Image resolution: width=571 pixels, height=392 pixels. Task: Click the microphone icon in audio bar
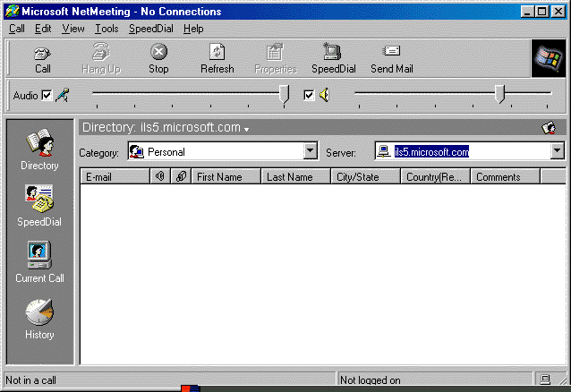63,95
